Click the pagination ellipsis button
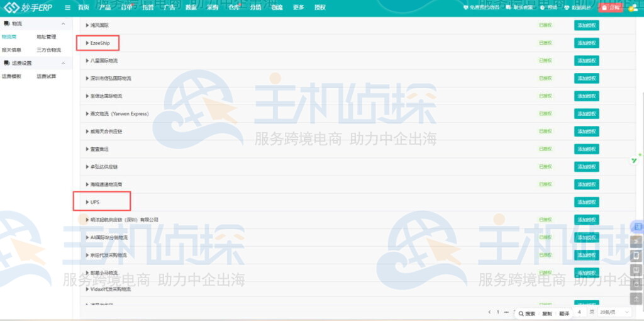This screenshot has width=644, height=321. coord(506,312)
